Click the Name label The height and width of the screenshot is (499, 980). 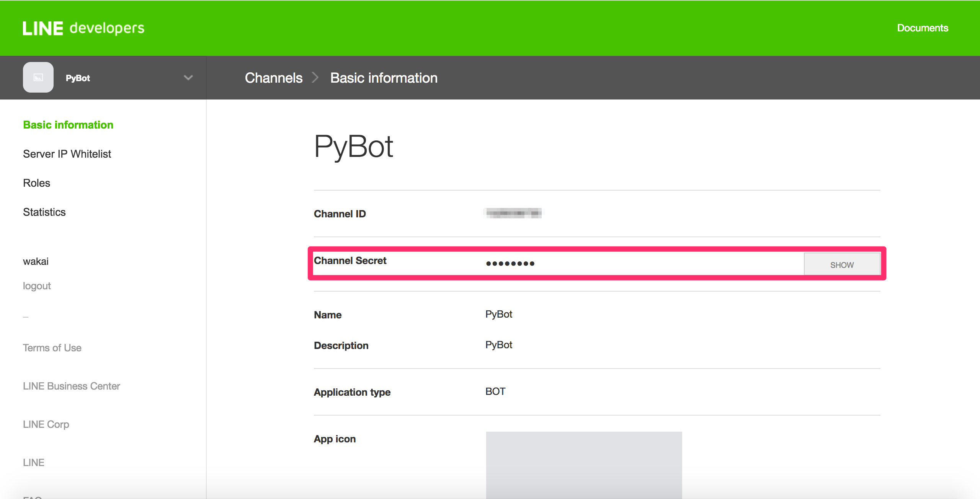(x=328, y=315)
